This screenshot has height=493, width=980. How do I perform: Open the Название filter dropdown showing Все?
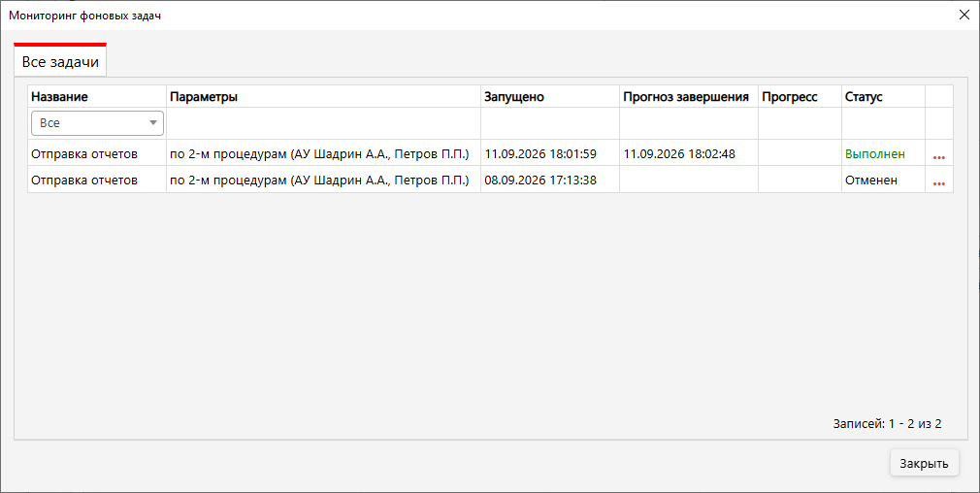(97, 123)
